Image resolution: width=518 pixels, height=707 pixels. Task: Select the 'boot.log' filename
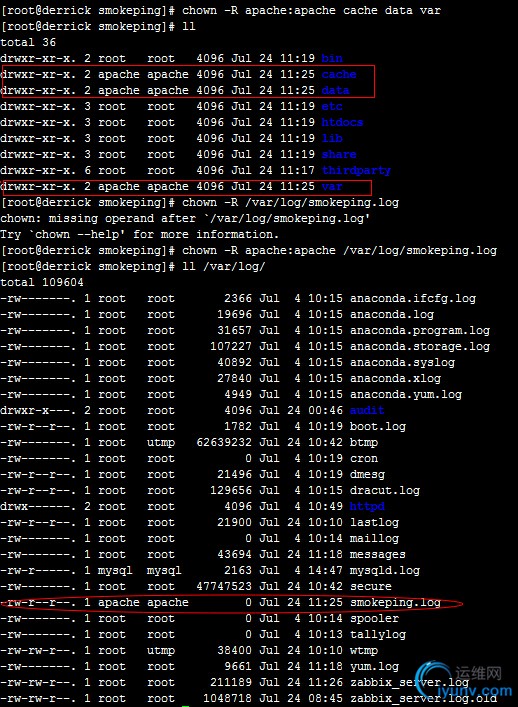click(x=378, y=427)
